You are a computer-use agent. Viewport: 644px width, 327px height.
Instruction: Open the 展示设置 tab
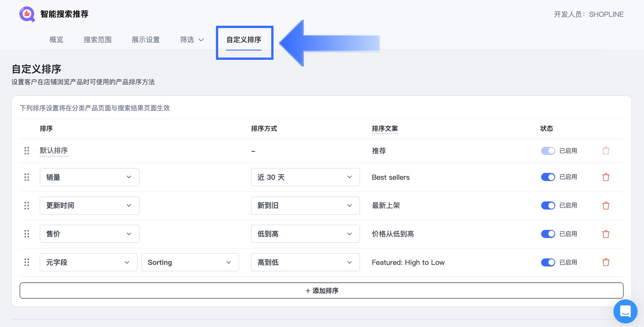(145, 40)
